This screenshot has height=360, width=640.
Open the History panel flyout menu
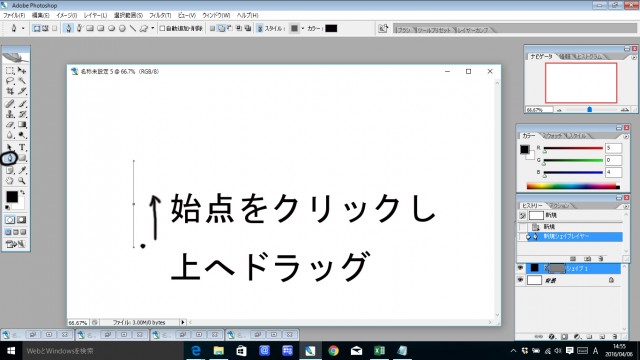(x=626, y=207)
